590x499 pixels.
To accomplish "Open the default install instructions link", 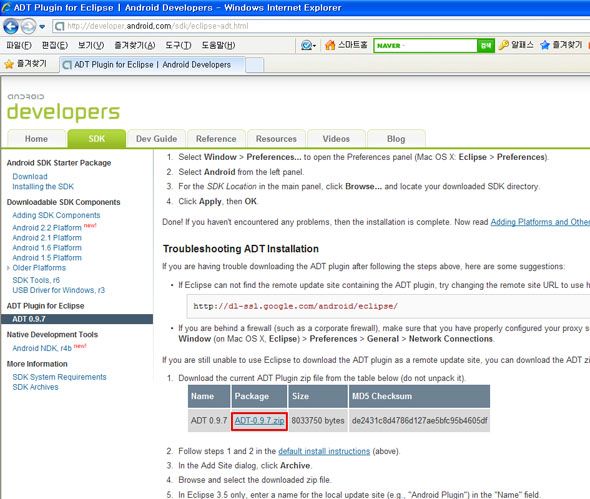I will (x=324, y=451).
